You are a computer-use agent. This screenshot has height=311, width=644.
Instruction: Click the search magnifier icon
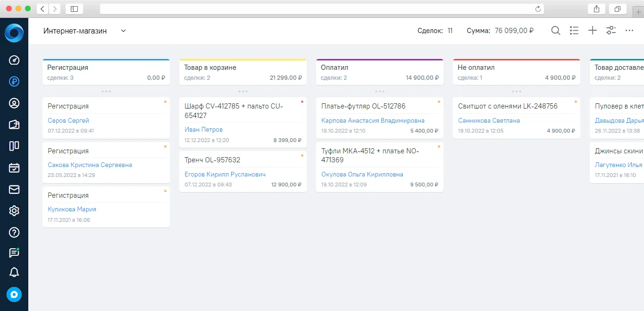coord(556,31)
